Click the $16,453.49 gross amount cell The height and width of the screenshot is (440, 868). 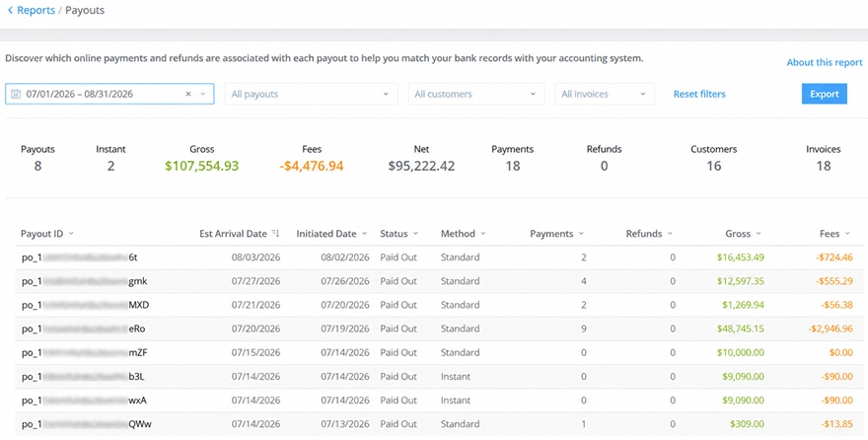click(x=741, y=257)
